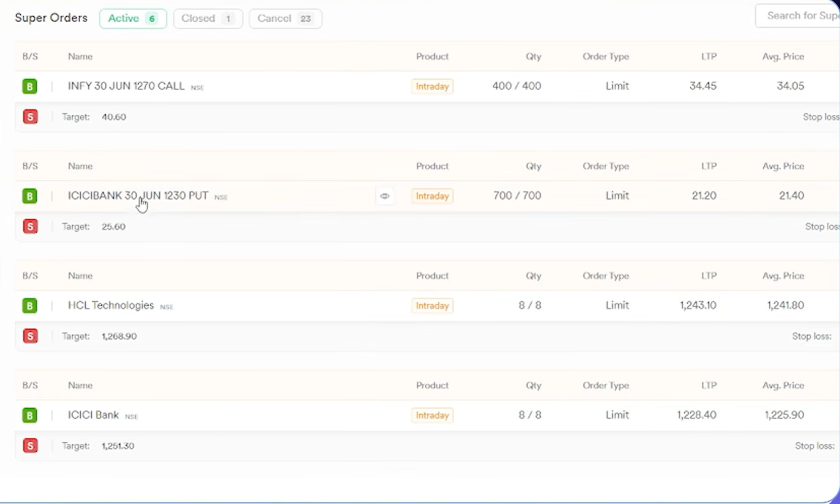The height and width of the screenshot is (504, 840).
Task: Click the Target value 40.60
Action: point(114,117)
